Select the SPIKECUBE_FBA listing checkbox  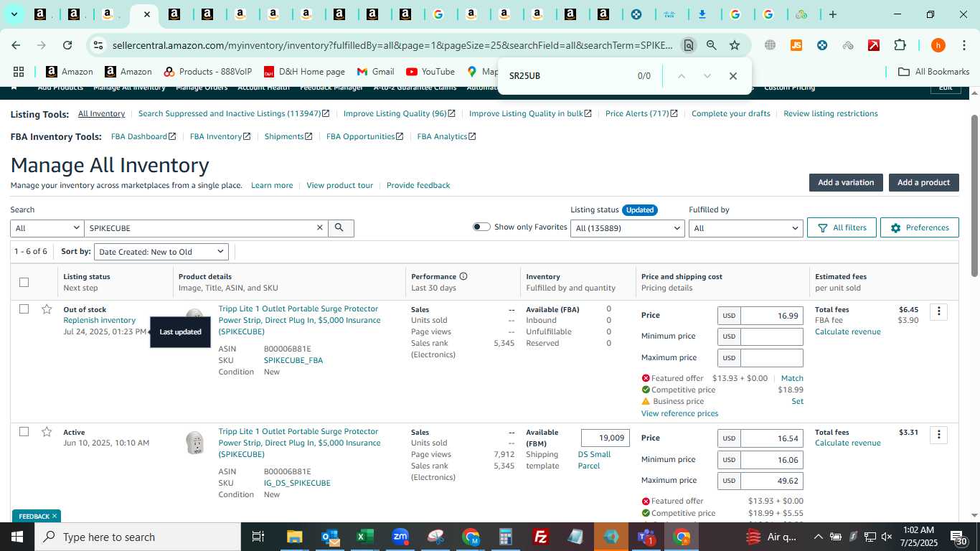24,309
